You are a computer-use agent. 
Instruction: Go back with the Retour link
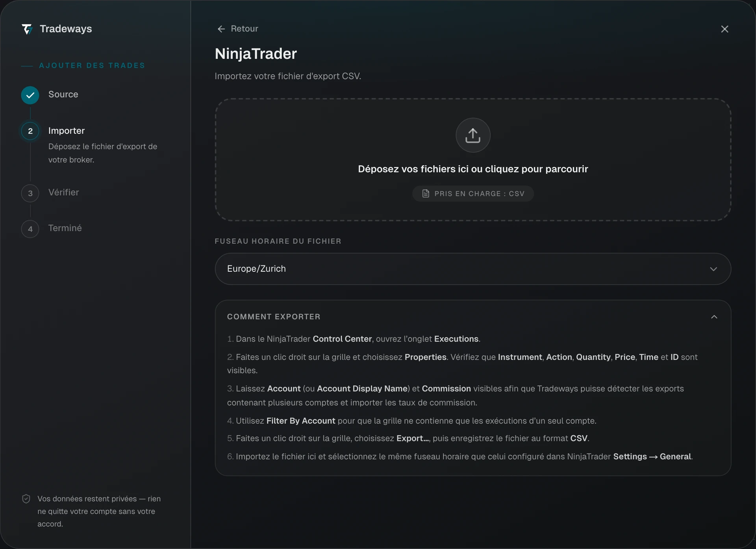(238, 29)
